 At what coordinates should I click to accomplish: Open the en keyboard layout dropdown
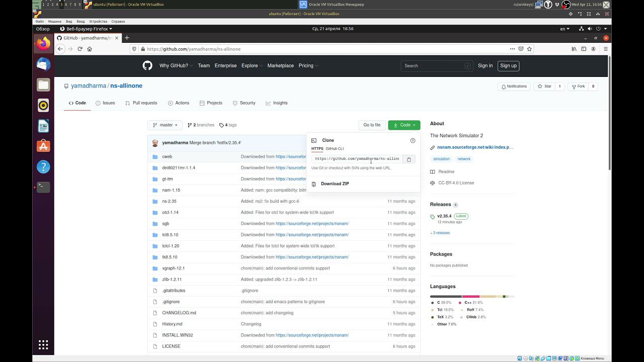[x=565, y=29]
